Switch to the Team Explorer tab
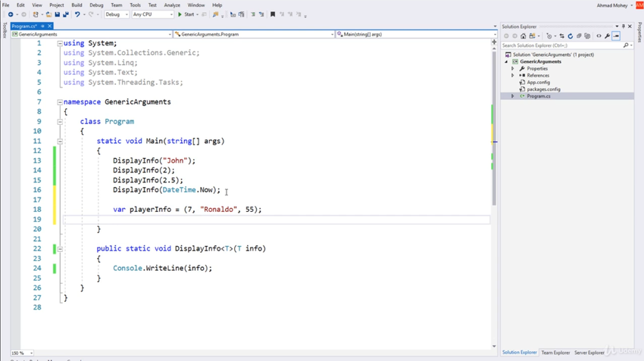Screen dimensions: 644x361 pyautogui.click(x=555, y=353)
